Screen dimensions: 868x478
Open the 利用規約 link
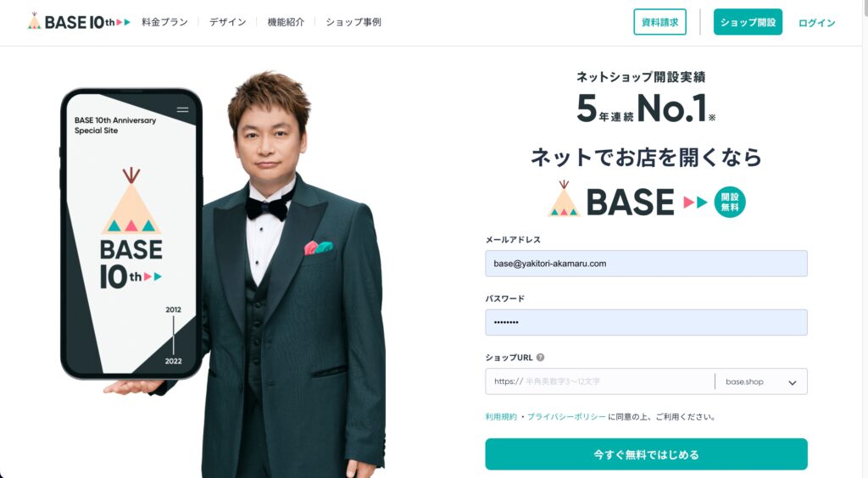point(501,417)
